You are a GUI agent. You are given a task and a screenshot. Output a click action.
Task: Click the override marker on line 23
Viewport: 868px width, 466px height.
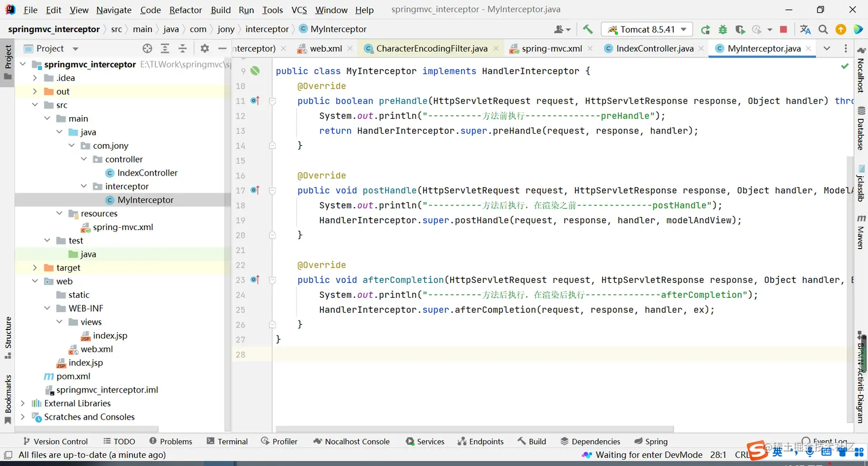(255, 279)
